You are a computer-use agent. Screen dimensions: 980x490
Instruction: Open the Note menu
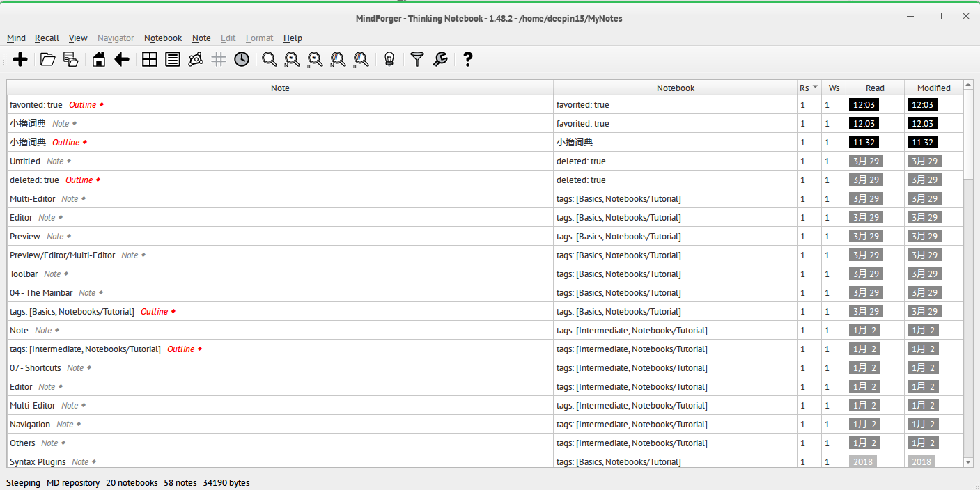tap(201, 38)
